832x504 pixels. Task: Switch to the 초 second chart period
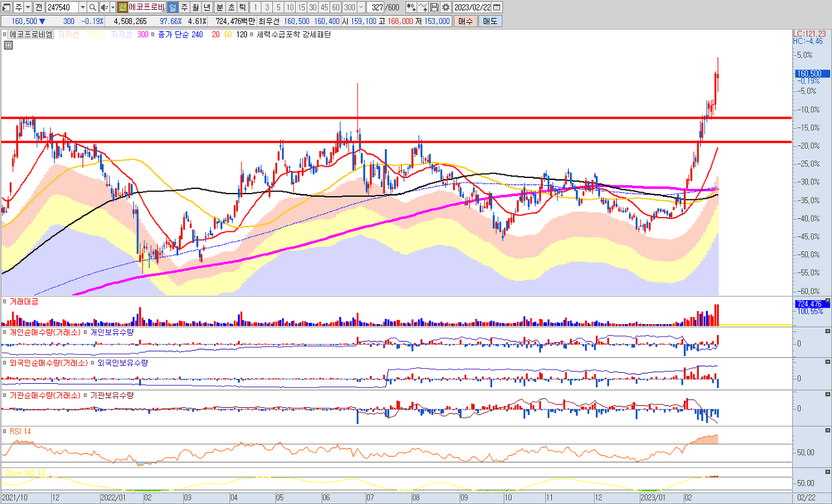pyautogui.click(x=231, y=7)
